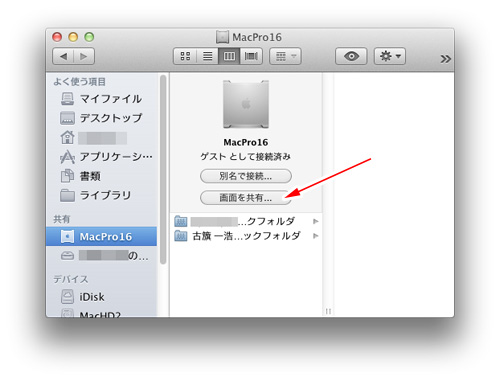Switch to Cover Flow view

(x=251, y=56)
